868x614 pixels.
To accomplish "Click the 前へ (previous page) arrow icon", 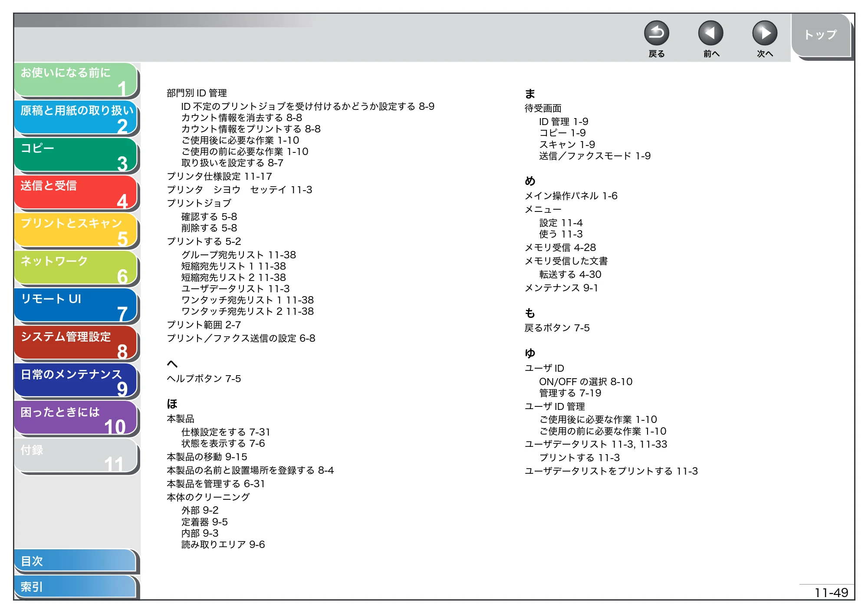I will click(710, 33).
